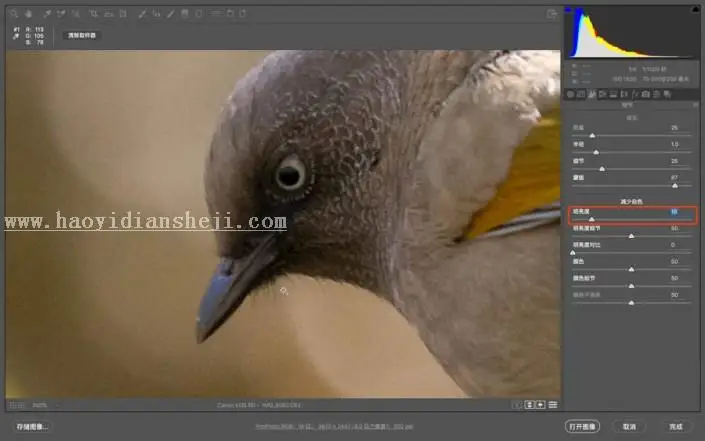Select the Adjustment Brush tool
The height and width of the screenshot is (441, 705).
click(170, 14)
